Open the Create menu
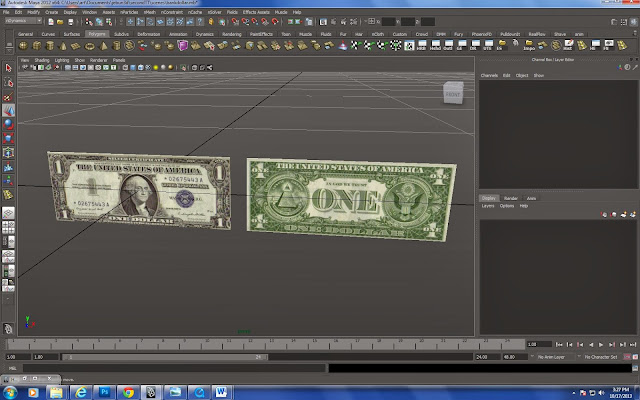Image resolution: width=640 pixels, height=400 pixels. [x=51, y=12]
